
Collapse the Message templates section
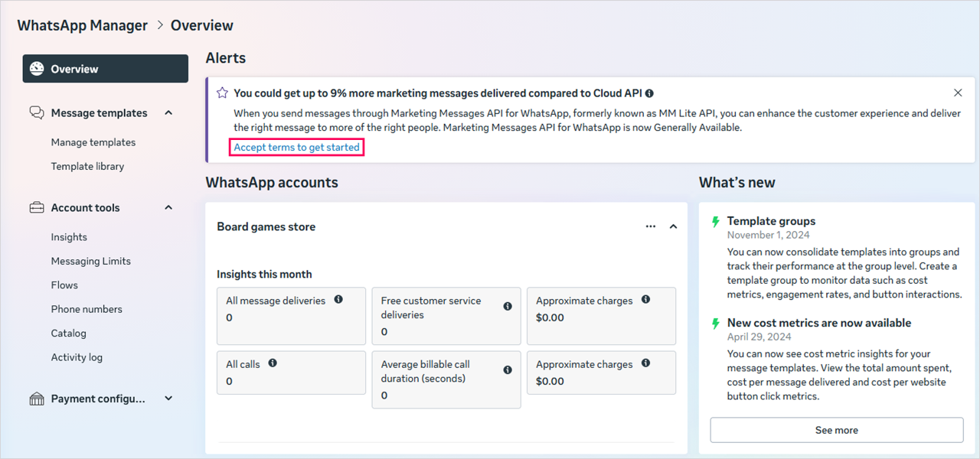coord(168,113)
